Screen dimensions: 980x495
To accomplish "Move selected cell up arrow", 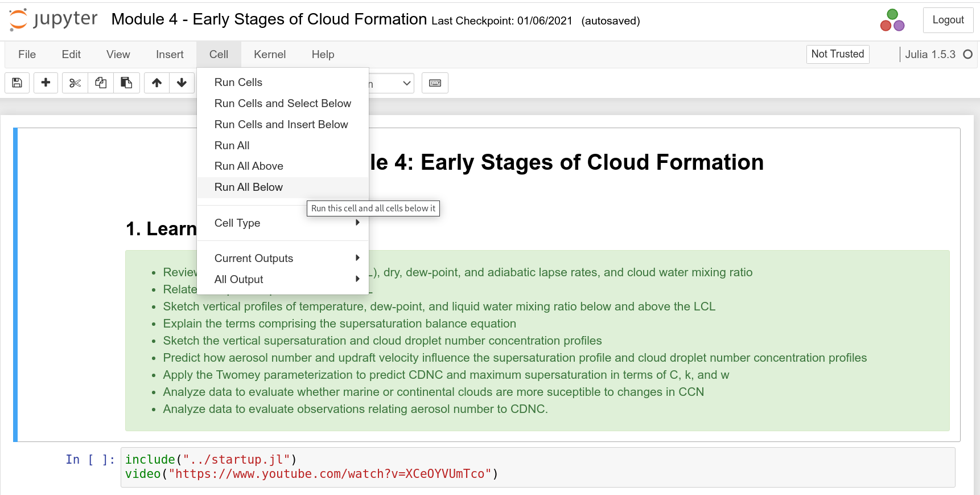I will [157, 83].
